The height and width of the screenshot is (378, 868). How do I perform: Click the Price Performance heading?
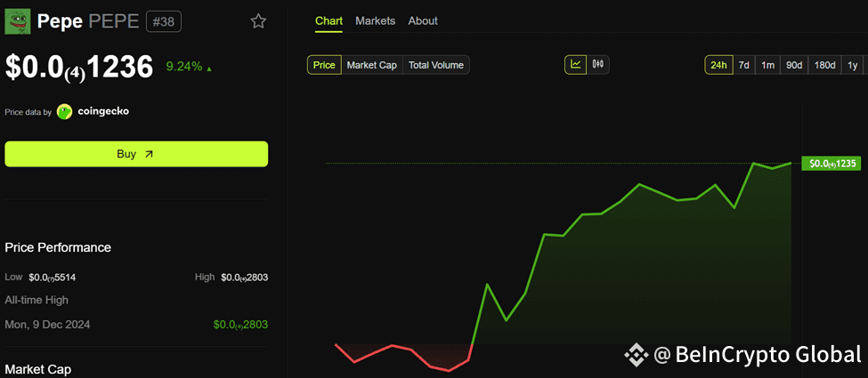click(x=58, y=247)
